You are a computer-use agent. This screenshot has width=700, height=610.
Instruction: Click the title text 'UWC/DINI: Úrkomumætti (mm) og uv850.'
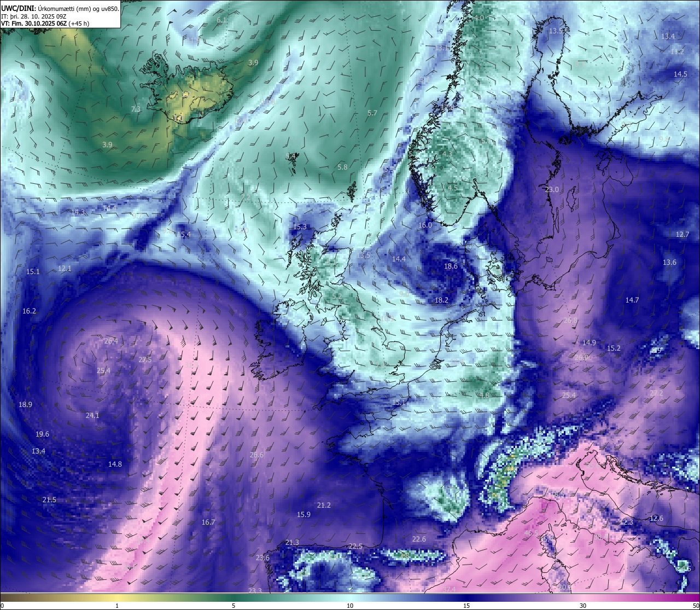[x=60, y=8]
